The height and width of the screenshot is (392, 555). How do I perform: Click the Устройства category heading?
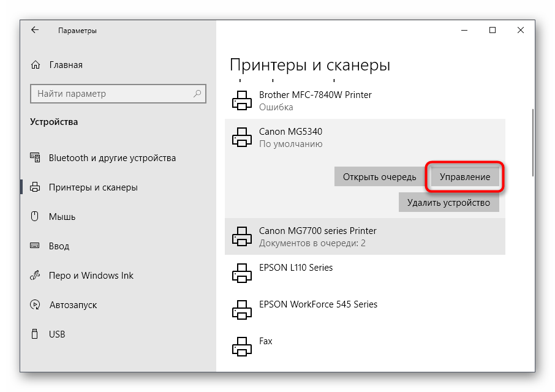(54, 122)
